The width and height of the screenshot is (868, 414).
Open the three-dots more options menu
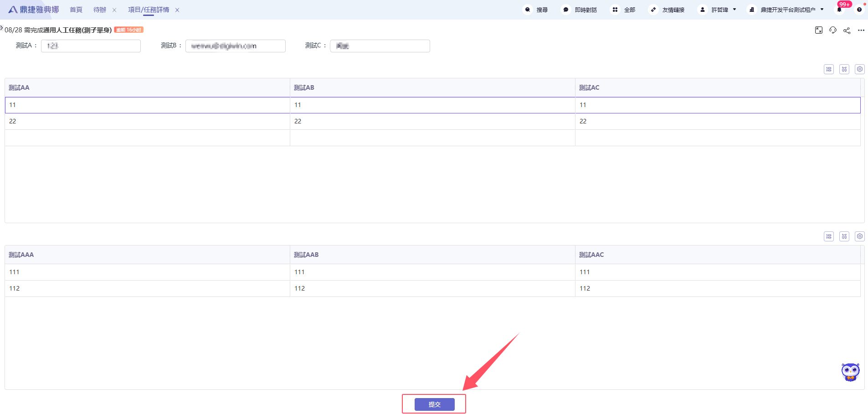coord(861,31)
